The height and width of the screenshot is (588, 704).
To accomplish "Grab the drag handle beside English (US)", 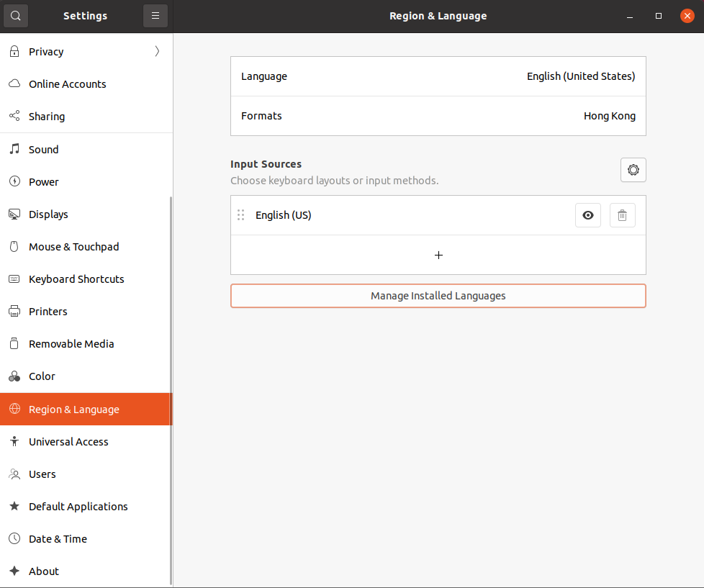I will pos(240,215).
